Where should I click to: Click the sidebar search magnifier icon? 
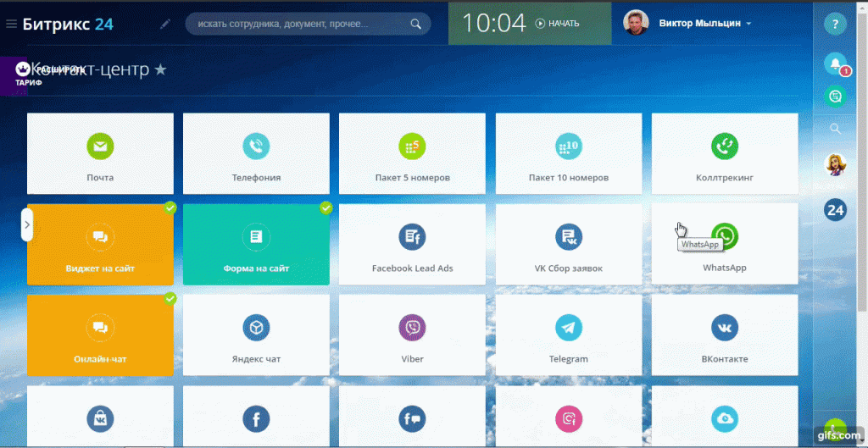tap(835, 129)
